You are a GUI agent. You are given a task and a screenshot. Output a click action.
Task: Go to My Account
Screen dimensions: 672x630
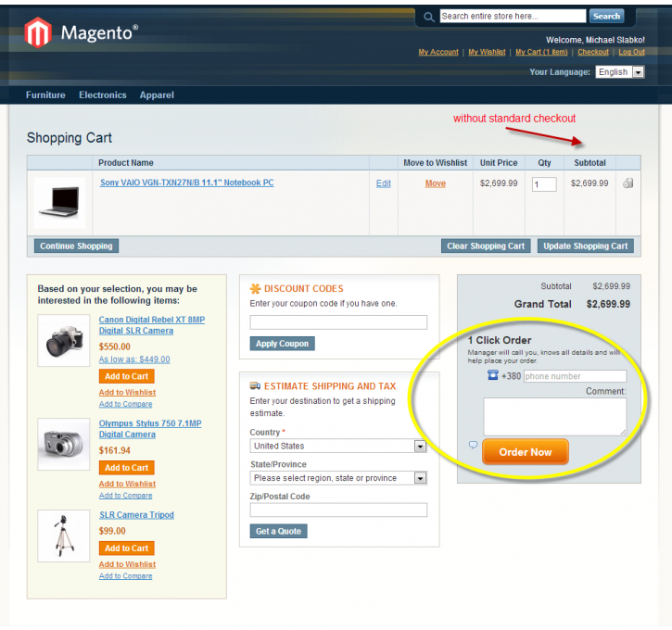pos(438,52)
